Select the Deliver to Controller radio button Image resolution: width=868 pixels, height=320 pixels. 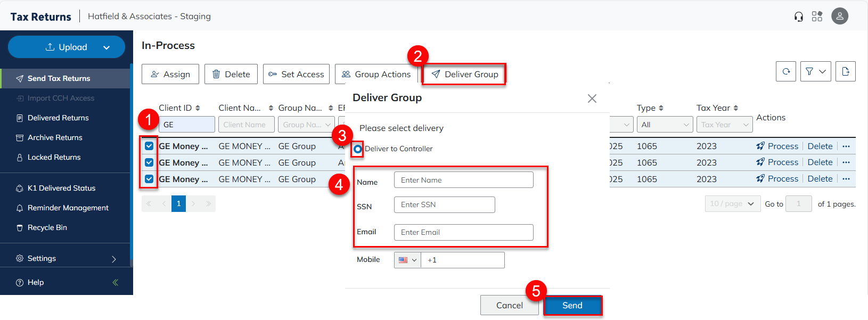[358, 149]
